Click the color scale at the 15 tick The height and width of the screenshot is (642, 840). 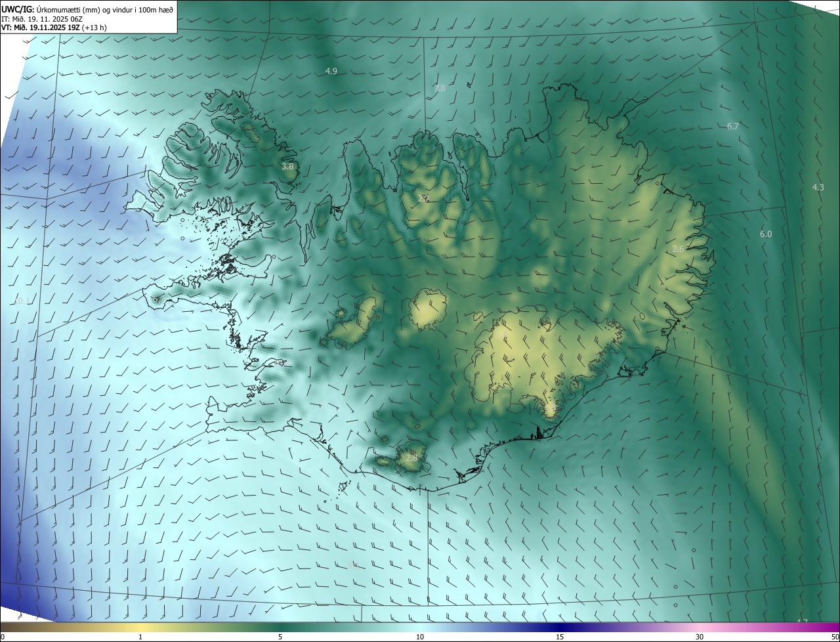point(560,637)
